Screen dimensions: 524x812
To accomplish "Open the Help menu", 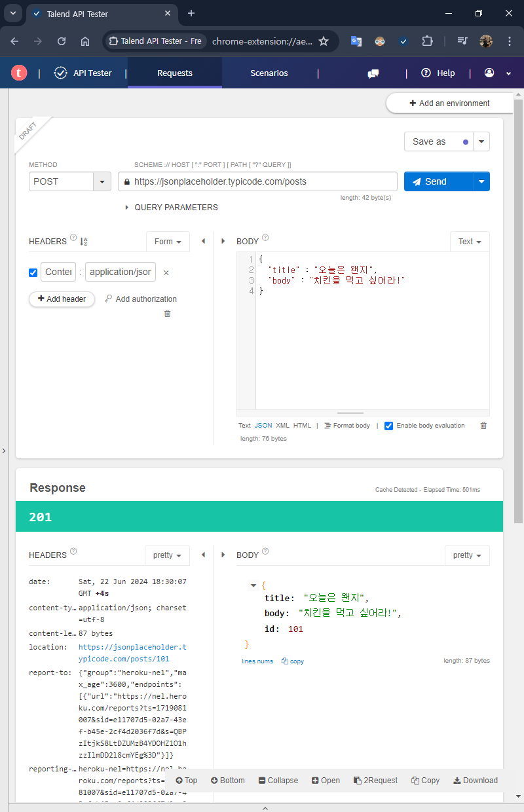I will (x=438, y=73).
